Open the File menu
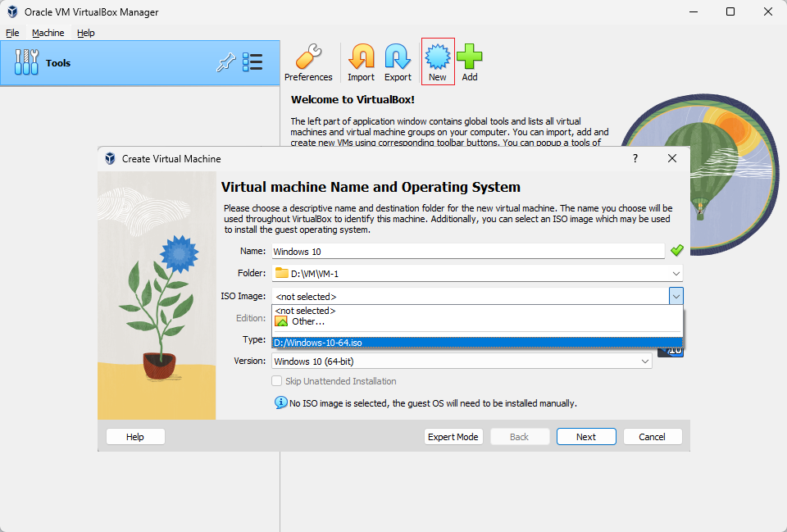This screenshot has width=787, height=532. tap(12, 33)
